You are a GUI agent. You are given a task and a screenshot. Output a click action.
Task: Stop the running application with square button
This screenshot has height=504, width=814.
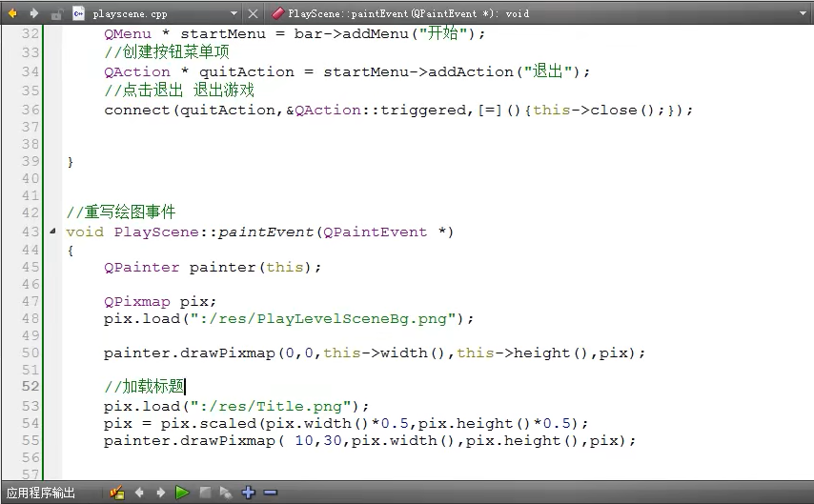pyautogui.click(x=205, y=492)
